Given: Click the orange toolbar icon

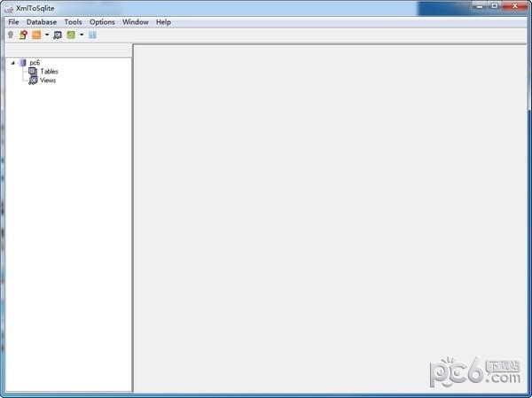Looking at the screenshot, I should pos(36,35).
